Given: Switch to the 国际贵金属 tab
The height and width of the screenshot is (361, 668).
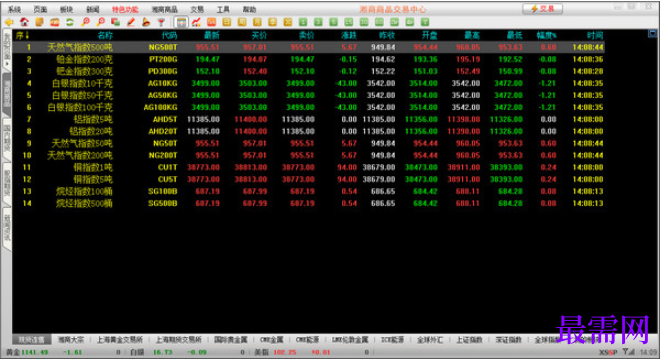Looking at the screenshot, I should (230, 340).
